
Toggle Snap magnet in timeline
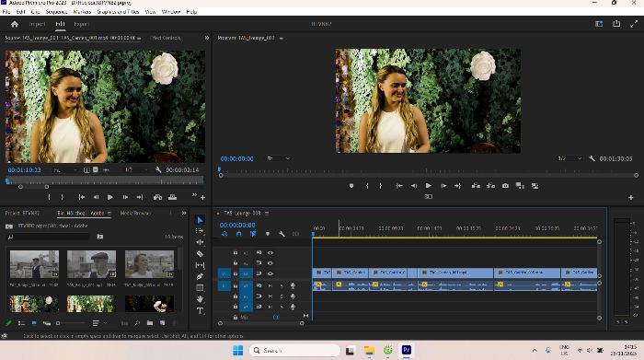pyautogui.click(x=239, y=234)
